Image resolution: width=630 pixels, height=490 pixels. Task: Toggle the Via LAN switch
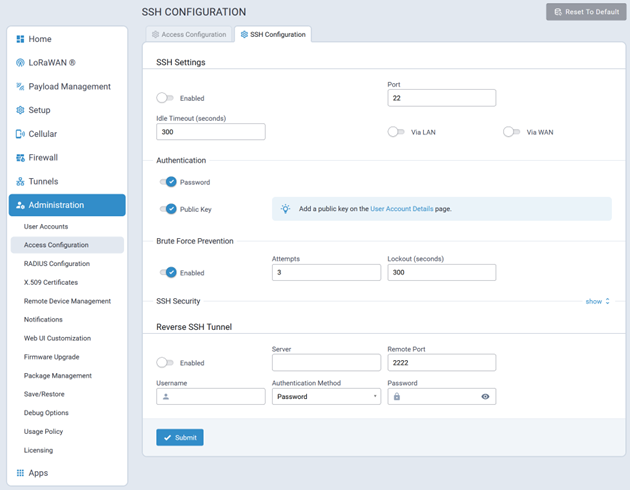point(396,132)
